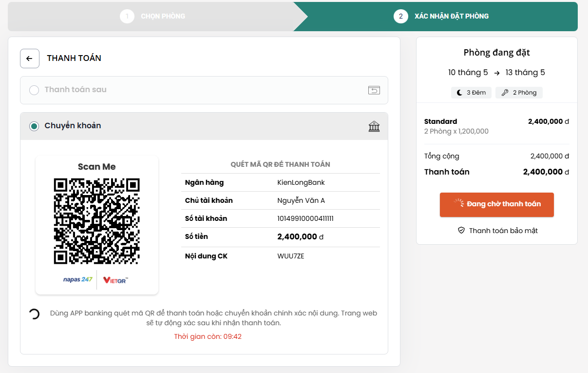Click the VietQR logo
Screen dimensions: 588x373
click(x=115, y=280)
